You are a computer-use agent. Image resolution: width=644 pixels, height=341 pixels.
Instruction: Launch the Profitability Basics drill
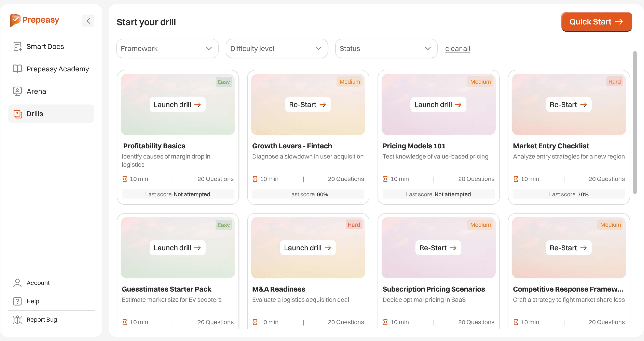click(x=177, y=105)
